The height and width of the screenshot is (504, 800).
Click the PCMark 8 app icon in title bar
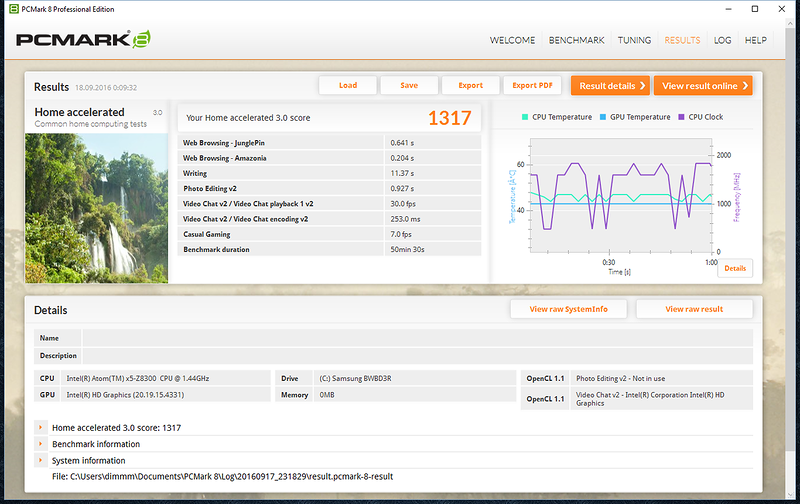14,9
